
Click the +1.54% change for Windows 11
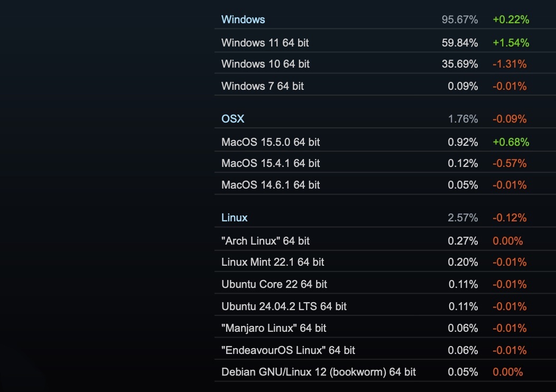click(x=511, y=43)
